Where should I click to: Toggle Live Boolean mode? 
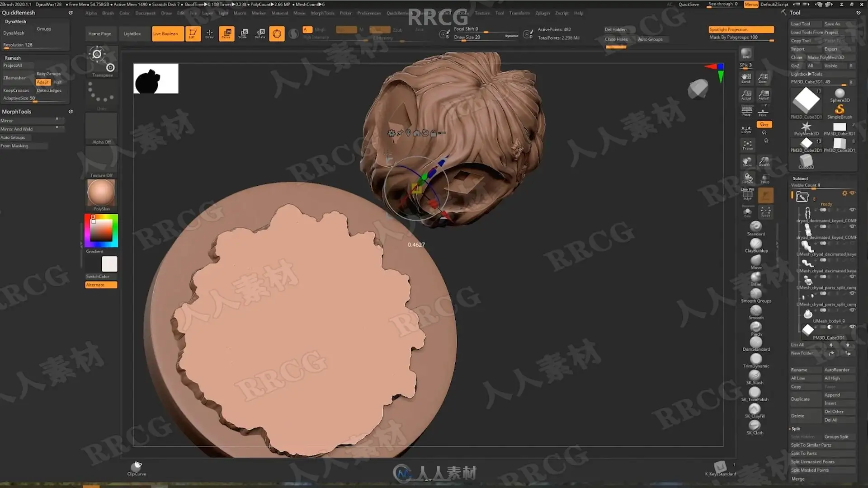pyautogui.click(x=167, y=33)
